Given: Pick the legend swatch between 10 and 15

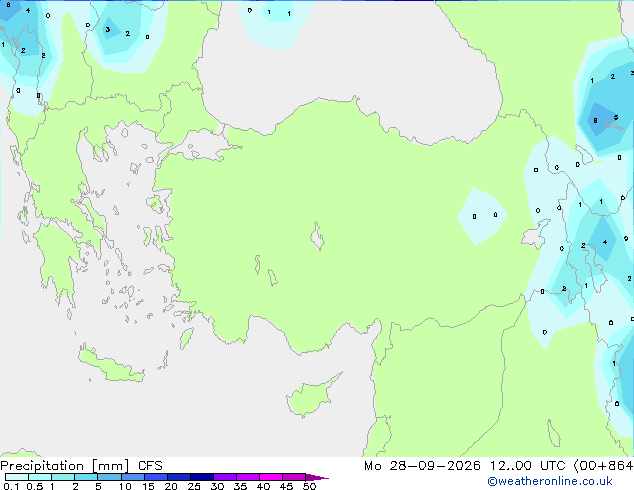Looking at the screenshot, I should 132,477.
